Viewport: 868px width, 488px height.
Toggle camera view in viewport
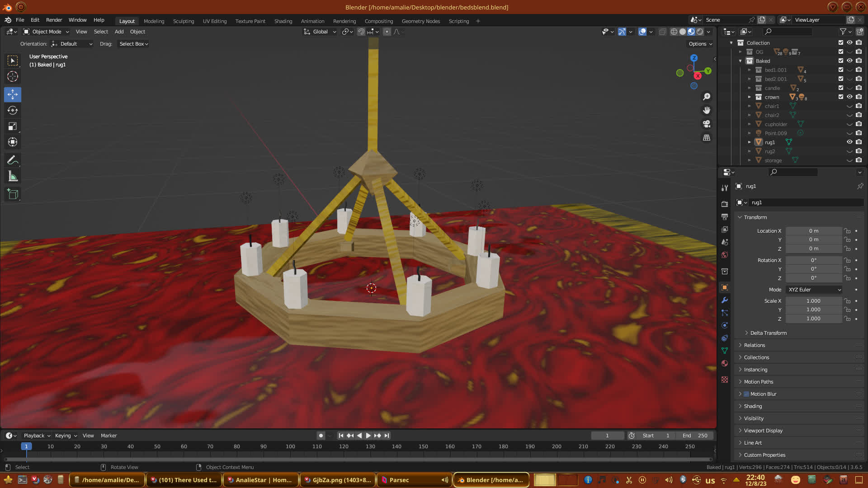[707, 124]
